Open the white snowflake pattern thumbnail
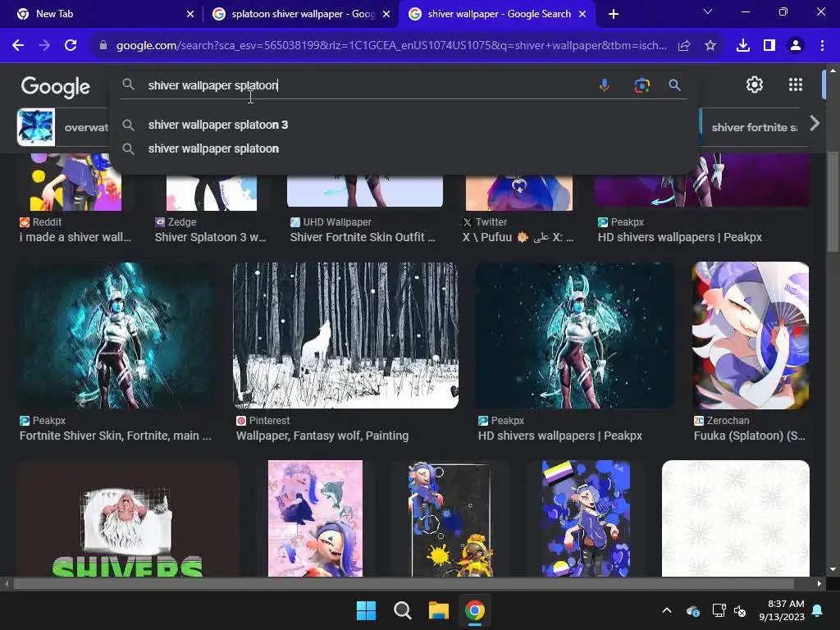840x630 pixels. click(x=736, y=518)
